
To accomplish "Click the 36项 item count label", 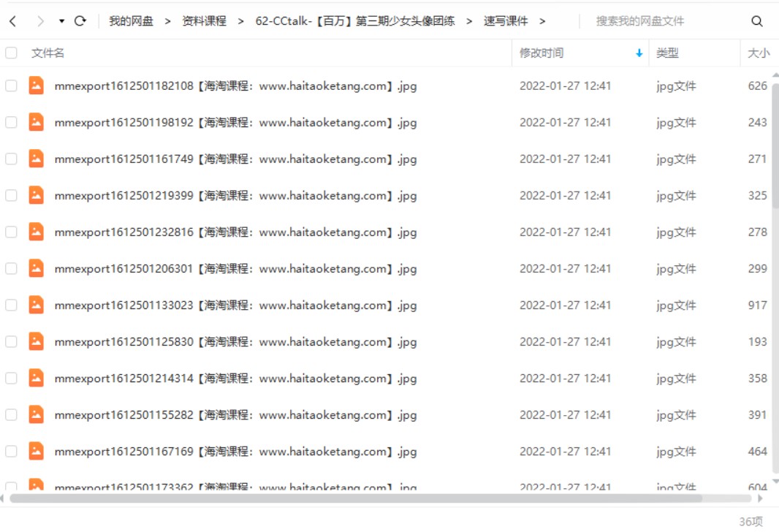I will pos(750,521).
